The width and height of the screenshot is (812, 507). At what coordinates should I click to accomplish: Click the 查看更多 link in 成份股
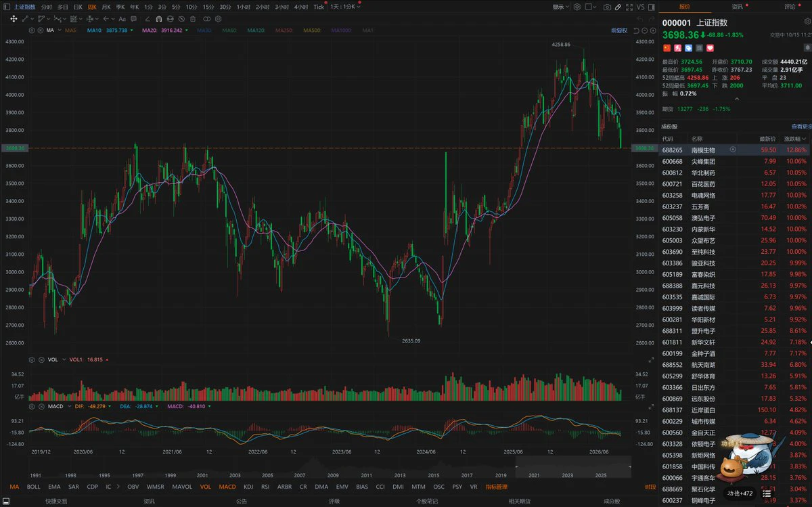click(801, 127)
